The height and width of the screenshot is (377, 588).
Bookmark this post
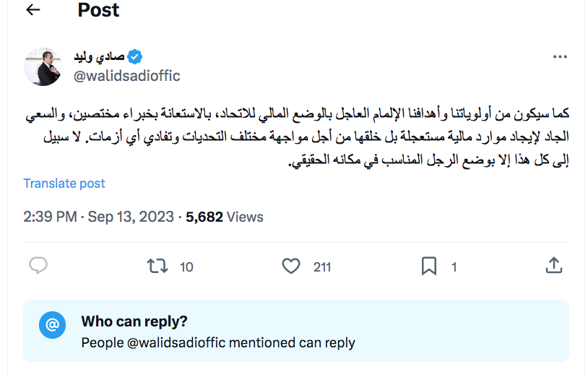click(x=429, y=266)
